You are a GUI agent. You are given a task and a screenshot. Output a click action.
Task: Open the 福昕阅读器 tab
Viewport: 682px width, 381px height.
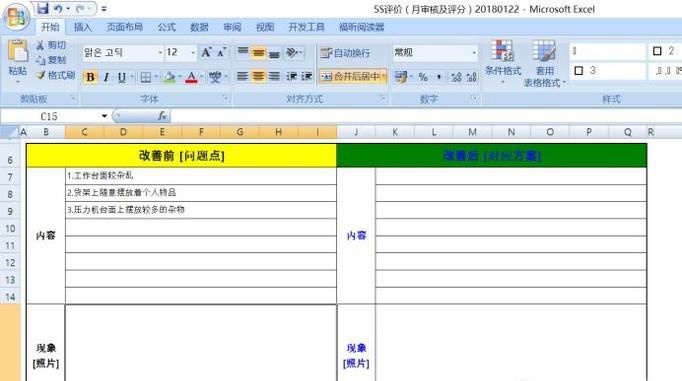[361, 27]
